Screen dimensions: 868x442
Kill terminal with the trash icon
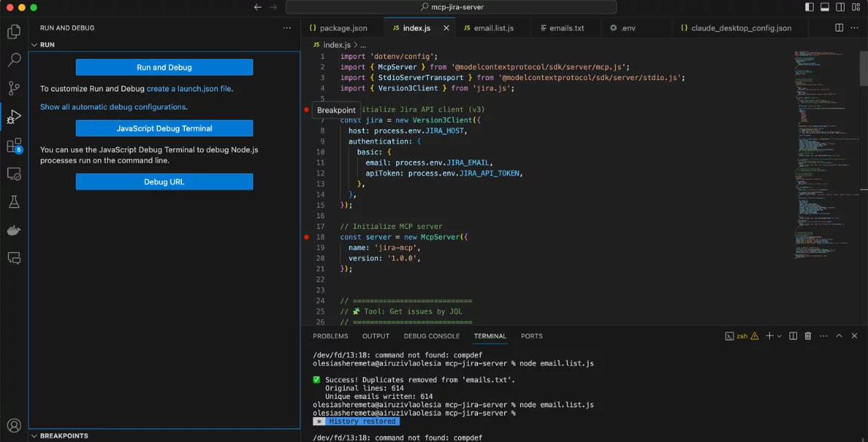point(808,336)
